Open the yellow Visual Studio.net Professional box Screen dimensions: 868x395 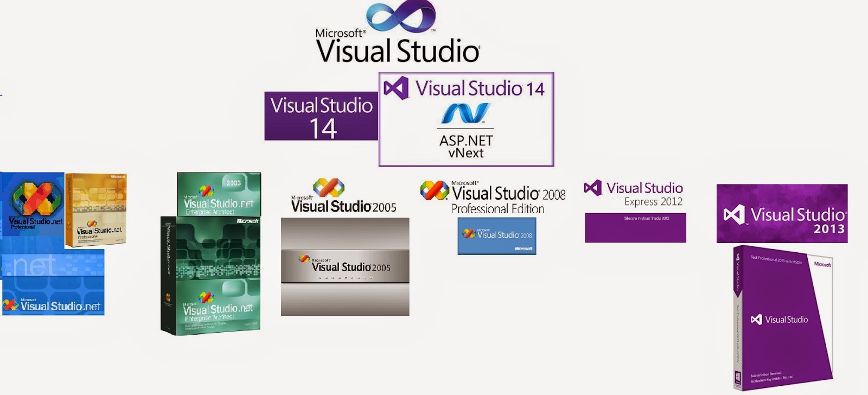96,209
